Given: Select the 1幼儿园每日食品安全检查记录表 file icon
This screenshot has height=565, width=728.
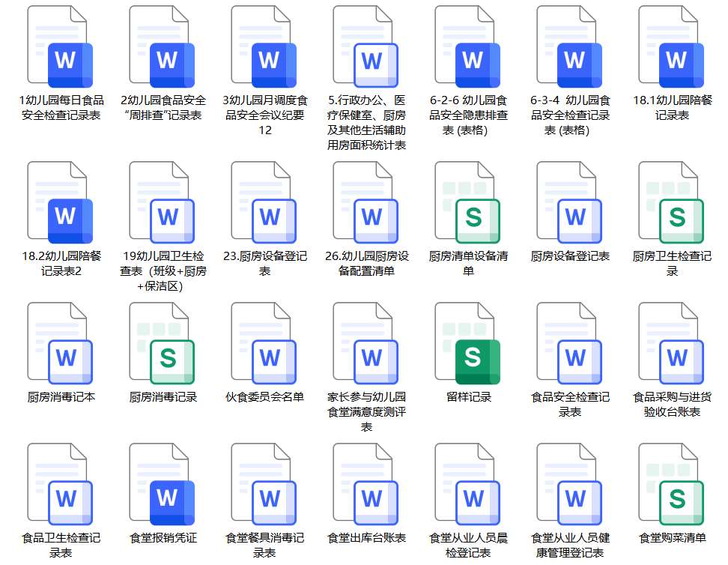Looking at the screenshot, I should pyautogui.click(x=60, y=46).
